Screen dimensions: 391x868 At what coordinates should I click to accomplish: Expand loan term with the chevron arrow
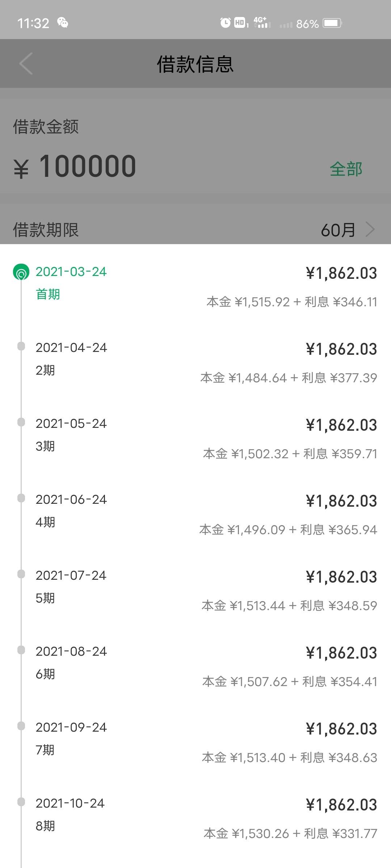[370, 229]
